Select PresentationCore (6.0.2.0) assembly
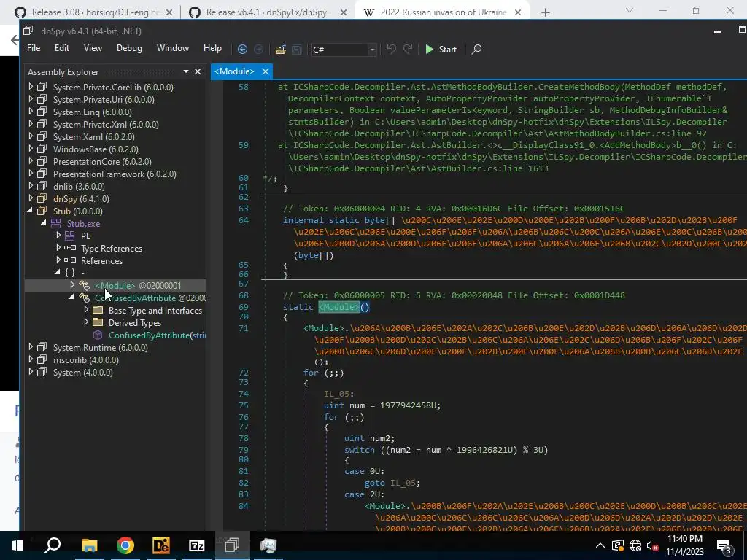This screenshot has height=560, width=747. 102,161
